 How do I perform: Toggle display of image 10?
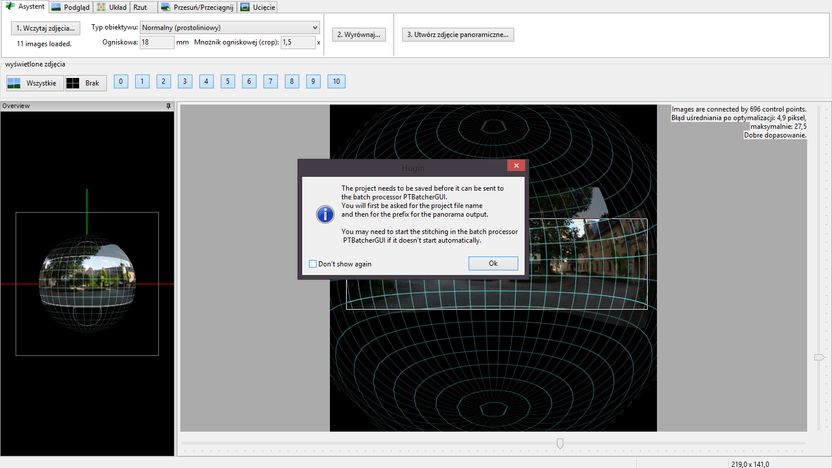pyautogui.click(x=336, y=81)
